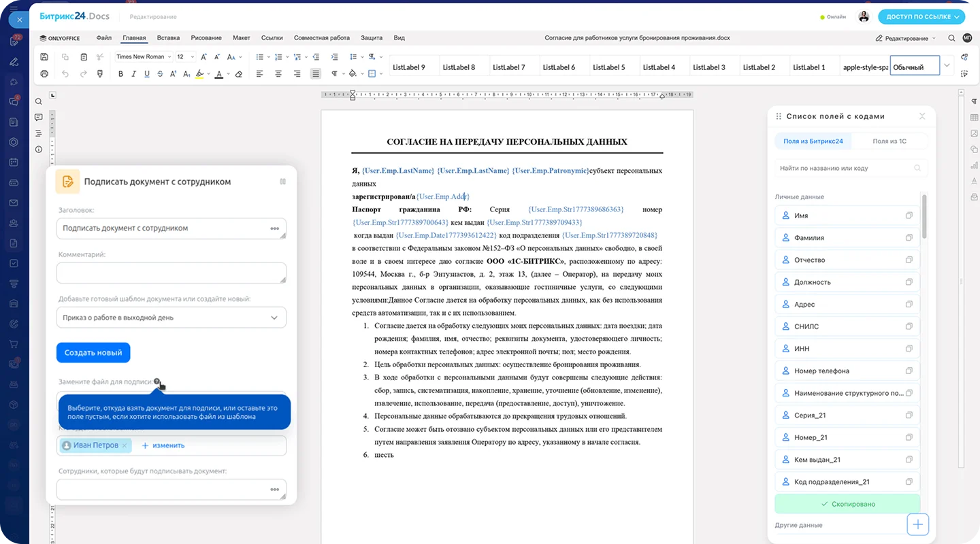Copy the 'СНИЛС' field code
Screen dimensions: 980x544
click(x=909, y=326)
